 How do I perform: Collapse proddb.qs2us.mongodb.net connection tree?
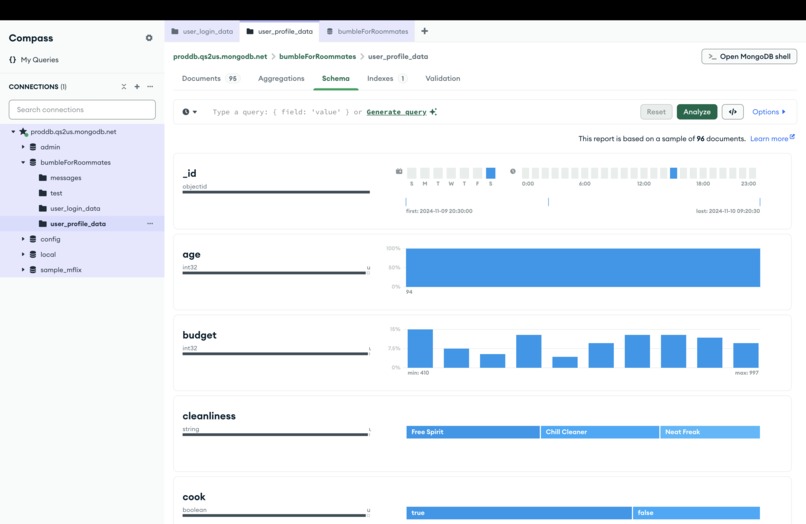(13, 132)
